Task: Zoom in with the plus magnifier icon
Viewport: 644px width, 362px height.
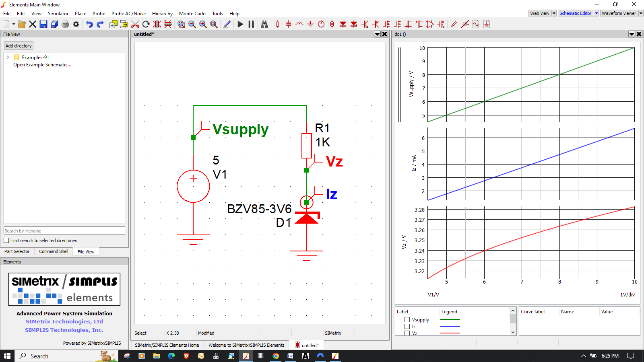Action: point(203,24)
